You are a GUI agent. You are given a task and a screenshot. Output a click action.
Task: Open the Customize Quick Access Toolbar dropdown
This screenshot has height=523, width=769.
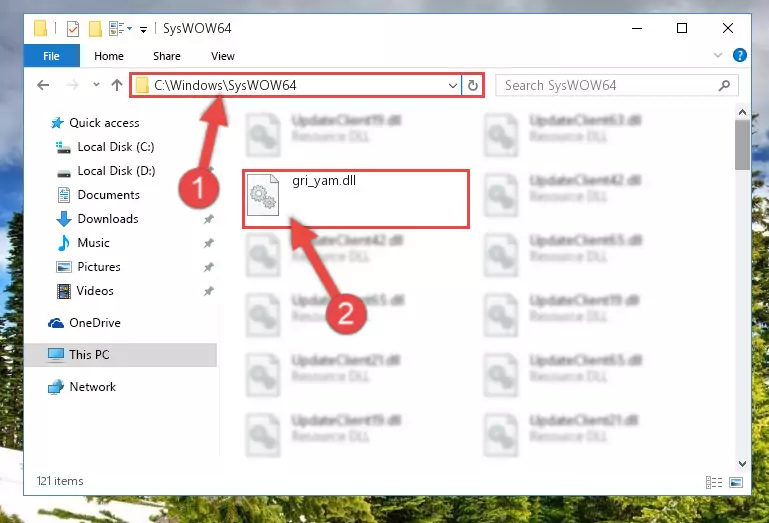(x=143, y=29)
